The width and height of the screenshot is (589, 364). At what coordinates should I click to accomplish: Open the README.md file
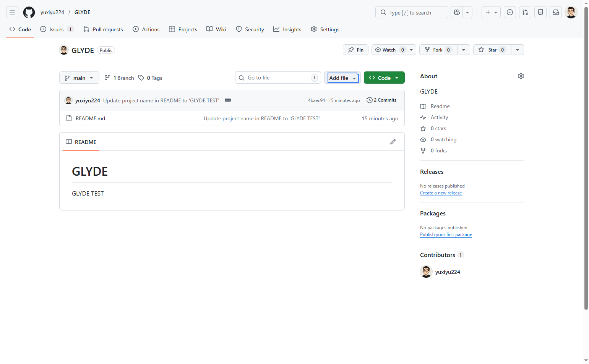pyautogui.click(x=91, y=118)
